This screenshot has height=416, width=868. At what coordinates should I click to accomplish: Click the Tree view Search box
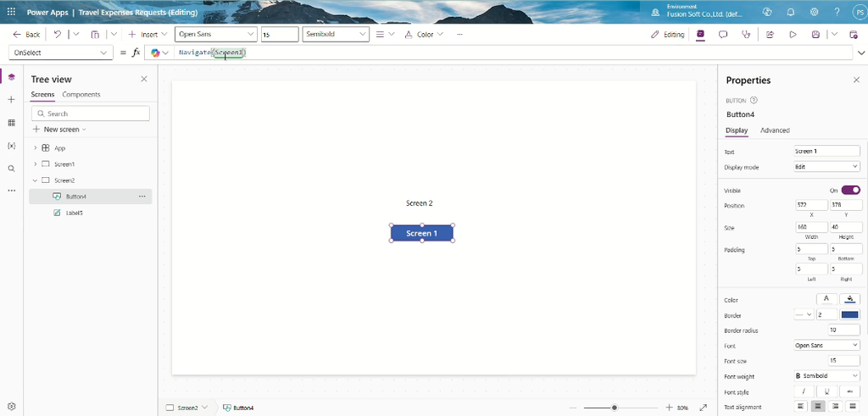pyautogui.click(x=90, y=114)
